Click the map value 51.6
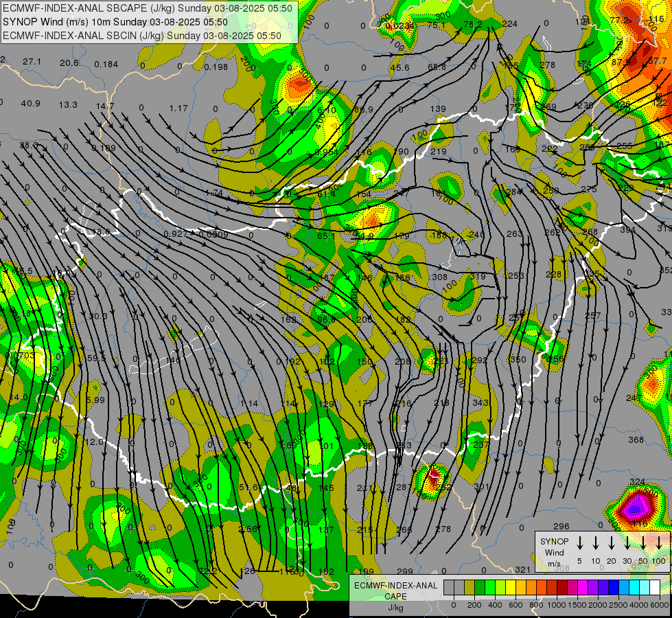 pyautogui.click(x=249, y=488)
